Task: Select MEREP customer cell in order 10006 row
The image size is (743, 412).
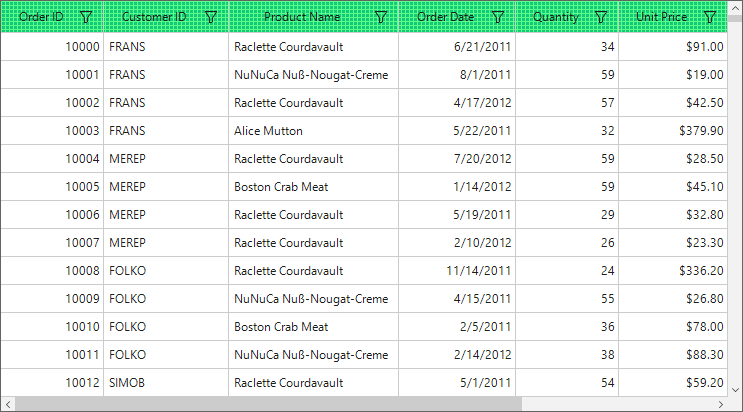Action: [x=166, y=214]
